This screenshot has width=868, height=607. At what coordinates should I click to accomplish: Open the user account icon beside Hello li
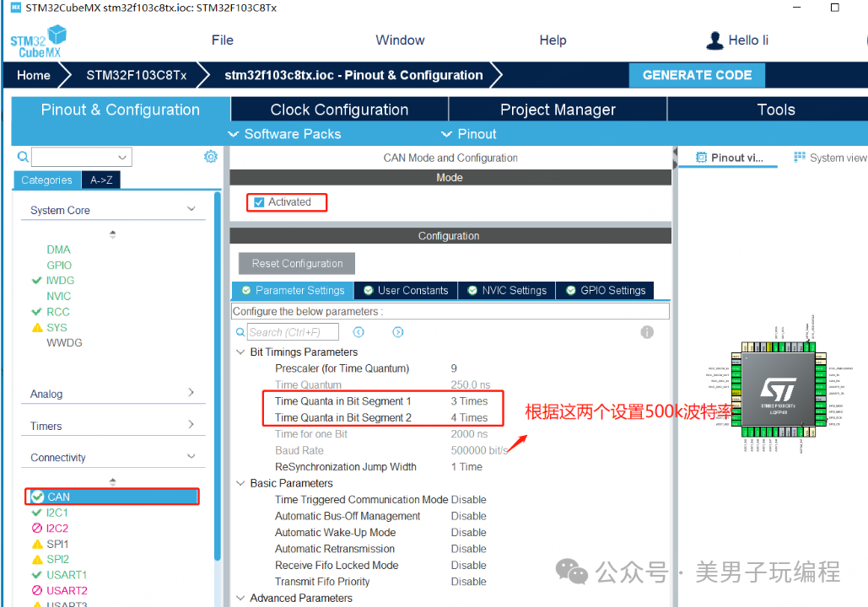click(x=714, y=40)
